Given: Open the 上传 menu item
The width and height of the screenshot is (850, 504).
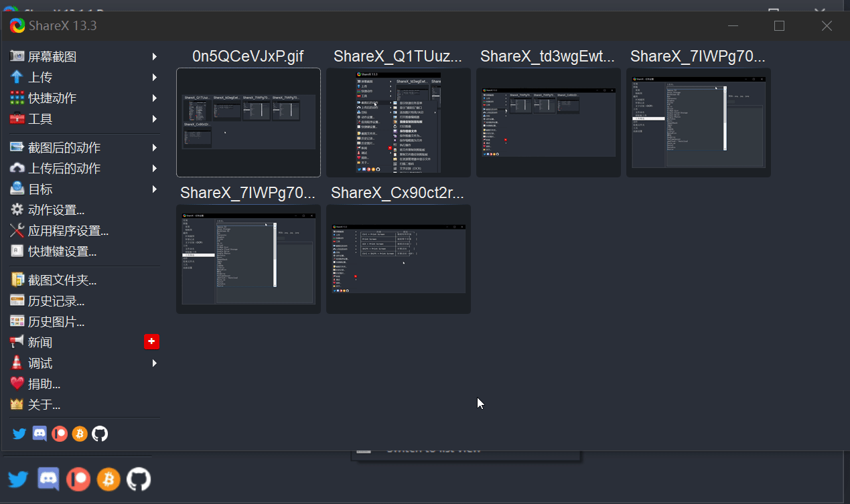Looking at the screenshot, I should 84,78.
